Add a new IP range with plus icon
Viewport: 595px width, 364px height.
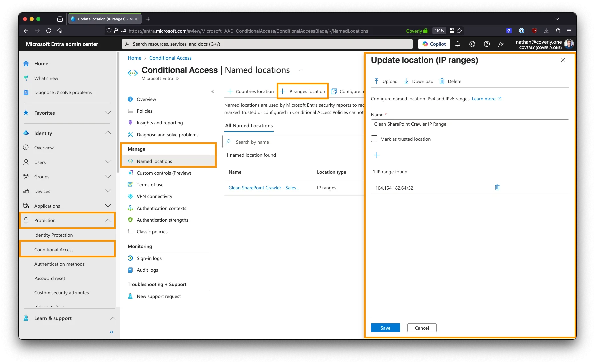tap(377, 155)
